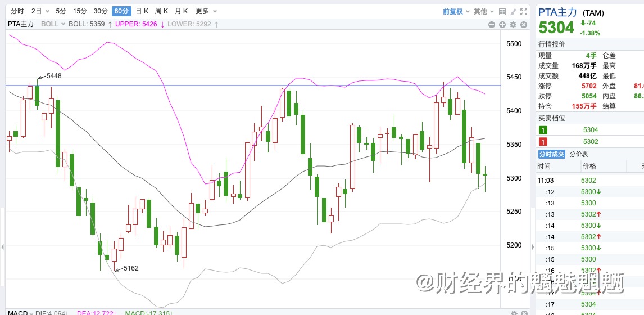The image size is (644, 315).
Task: Select the 15分 timeframe
Action: 80,11
